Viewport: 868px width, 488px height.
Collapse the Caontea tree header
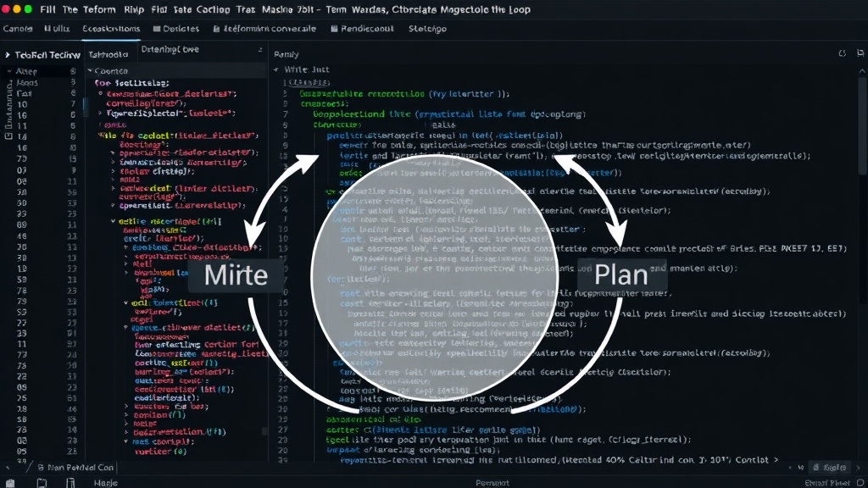click(x=90, y=71)
